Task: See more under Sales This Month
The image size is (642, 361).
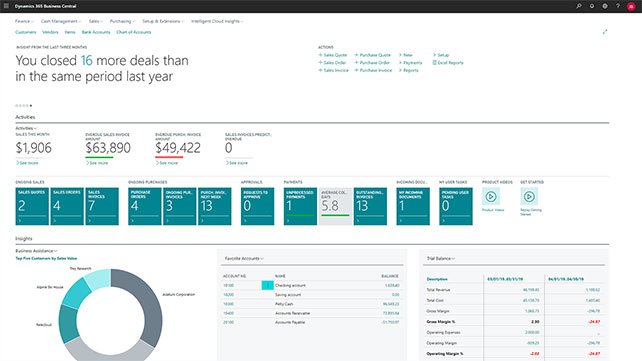Action: [27, 163]
